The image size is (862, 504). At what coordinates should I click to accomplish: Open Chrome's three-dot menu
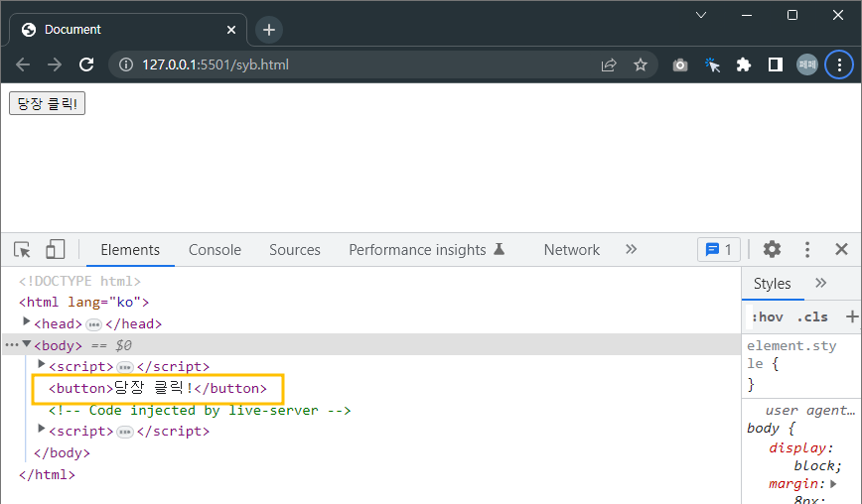[x=839, y=64]
